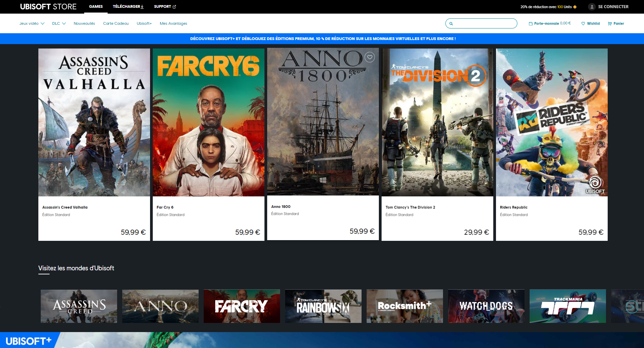Click the Se Connecter button

tap(613, 7)
